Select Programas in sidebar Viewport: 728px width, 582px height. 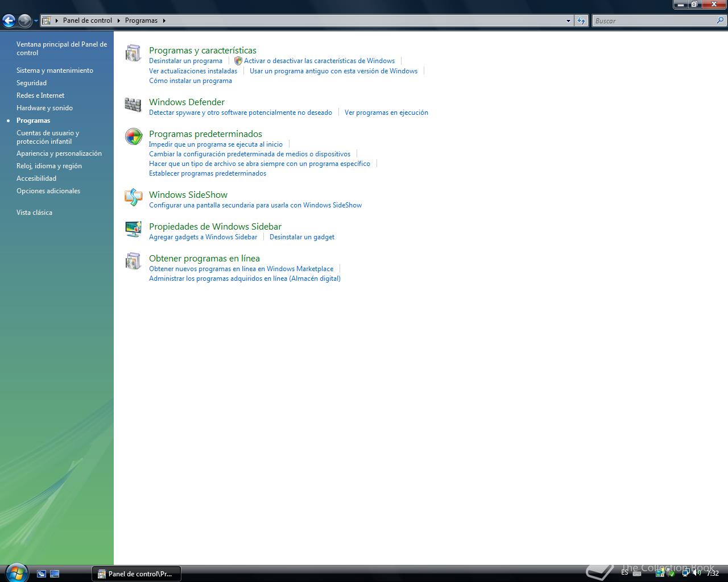[33, 120]
